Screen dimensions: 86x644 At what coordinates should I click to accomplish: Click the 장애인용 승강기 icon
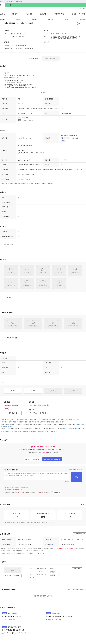(33, 324)
